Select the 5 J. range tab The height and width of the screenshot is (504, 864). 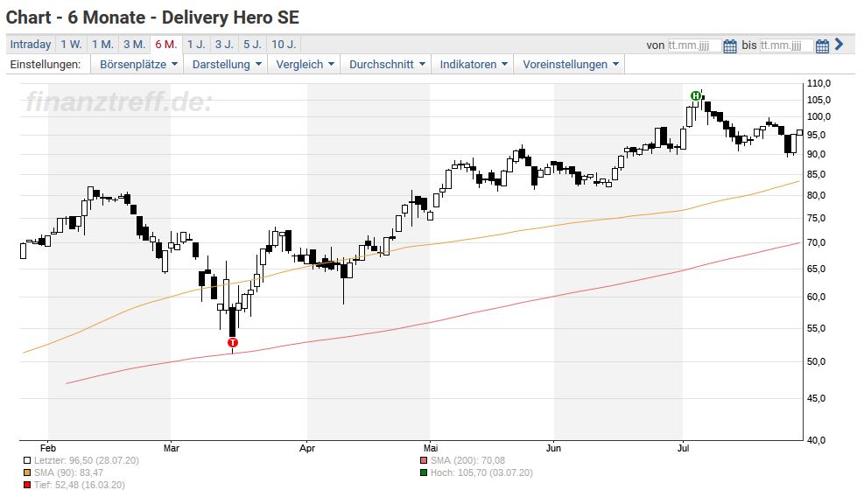tap(252, 44)
